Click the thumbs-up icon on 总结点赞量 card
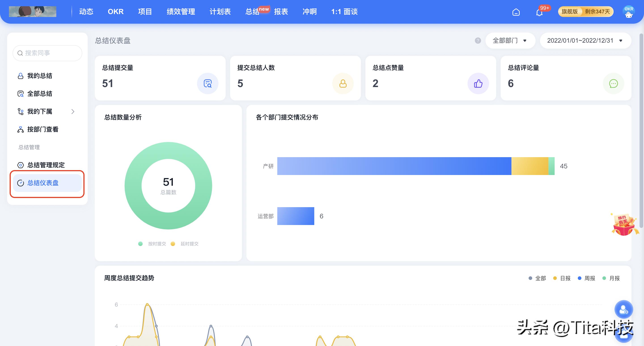Image resolution: width=644 pixels, height=346 pixels. (x=478, y=84)
